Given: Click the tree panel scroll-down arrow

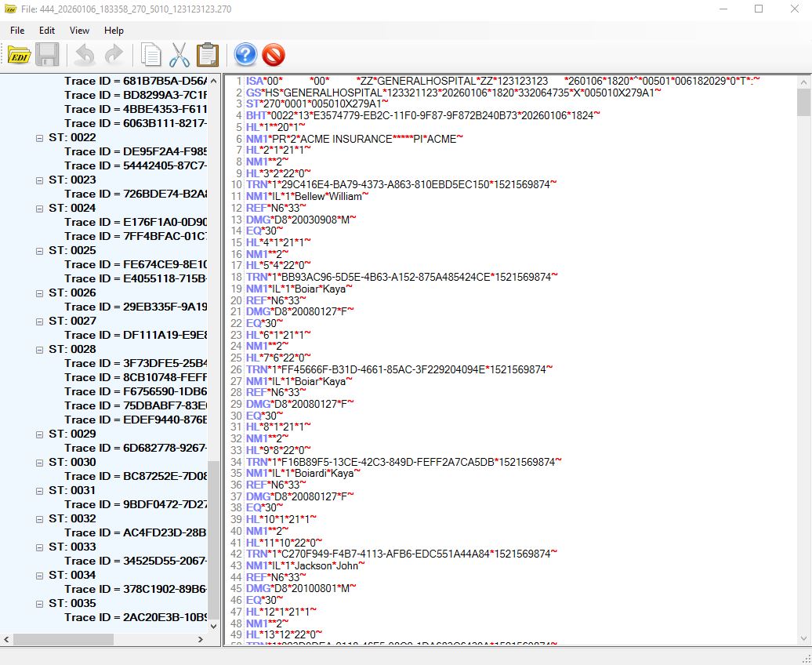Looking at the screenshot, I should coord(213,626).
